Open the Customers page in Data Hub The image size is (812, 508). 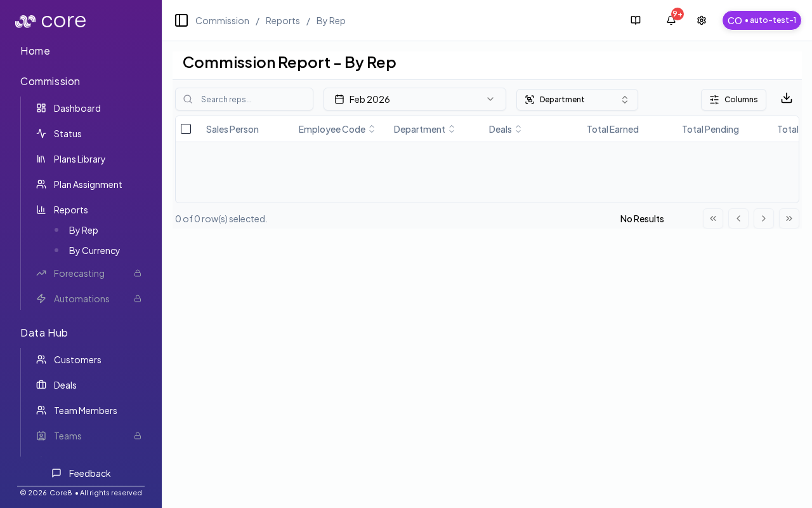tap(77, 359)
